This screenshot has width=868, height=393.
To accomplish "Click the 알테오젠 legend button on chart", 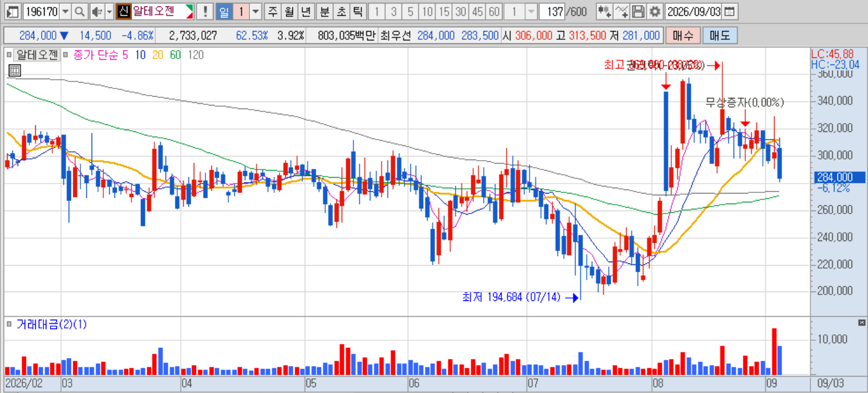I will point(37,55).
